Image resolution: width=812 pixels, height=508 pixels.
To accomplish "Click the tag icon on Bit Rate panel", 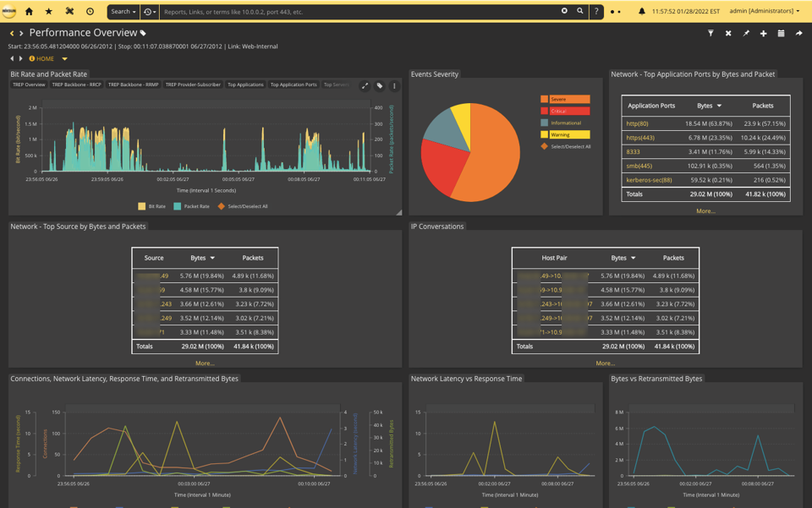I will point(380,85).
